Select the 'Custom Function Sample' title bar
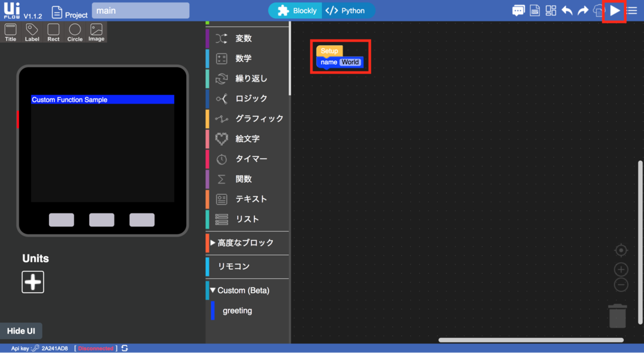Image resolution: width=644 pixels, height=353 pixels. tap(103, 100)
